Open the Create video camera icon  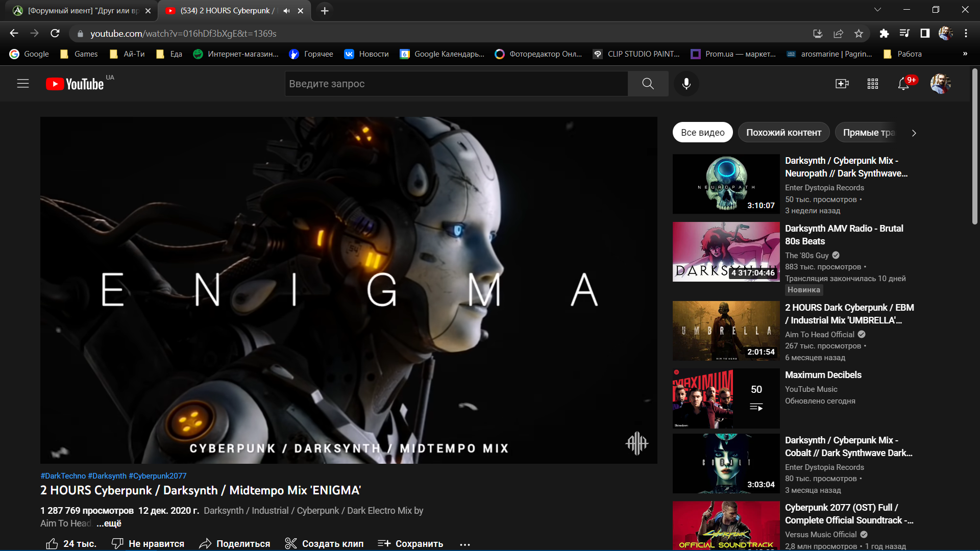pyautogui.click(x=842, y=84)
